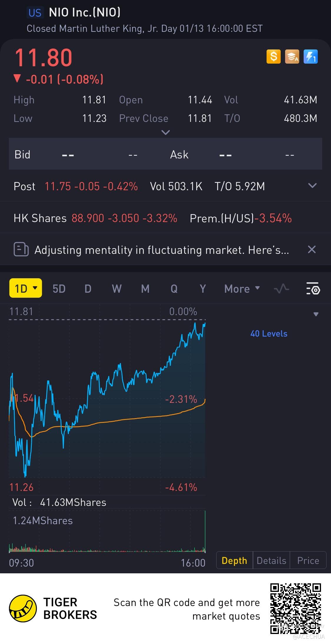Toggle the indicator waveform icon
This screenshot has width=331, height=644.
281,288
